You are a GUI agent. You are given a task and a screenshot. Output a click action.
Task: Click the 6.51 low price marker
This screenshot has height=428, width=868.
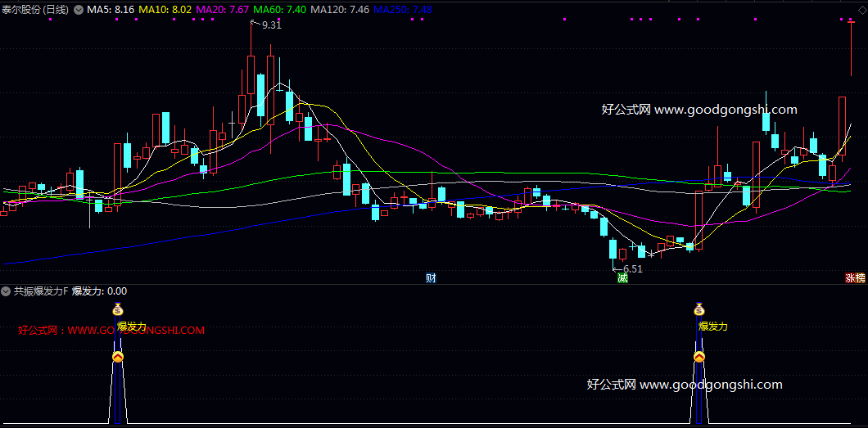tap(632, 268)
